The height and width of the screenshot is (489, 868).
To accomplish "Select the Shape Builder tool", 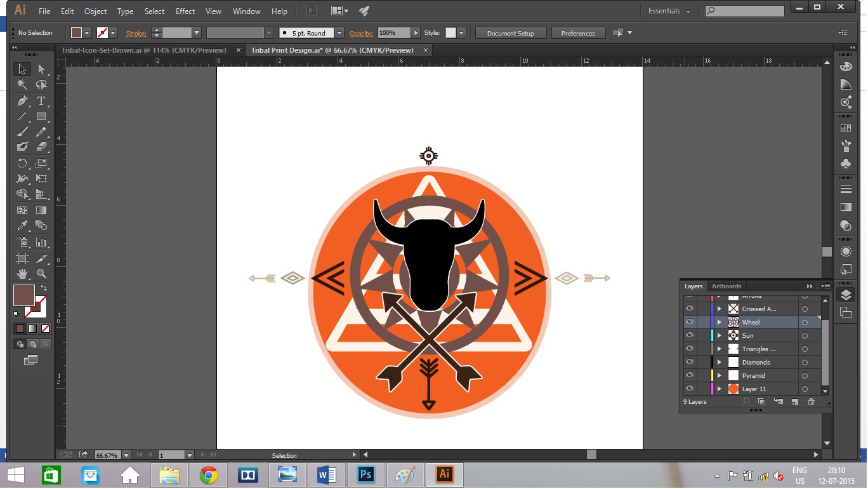I will point(22,194).
